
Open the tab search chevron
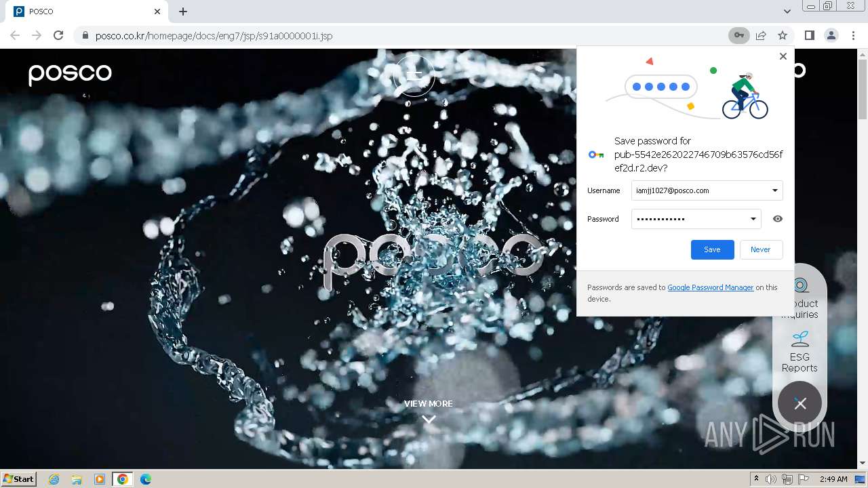(787, 12)
